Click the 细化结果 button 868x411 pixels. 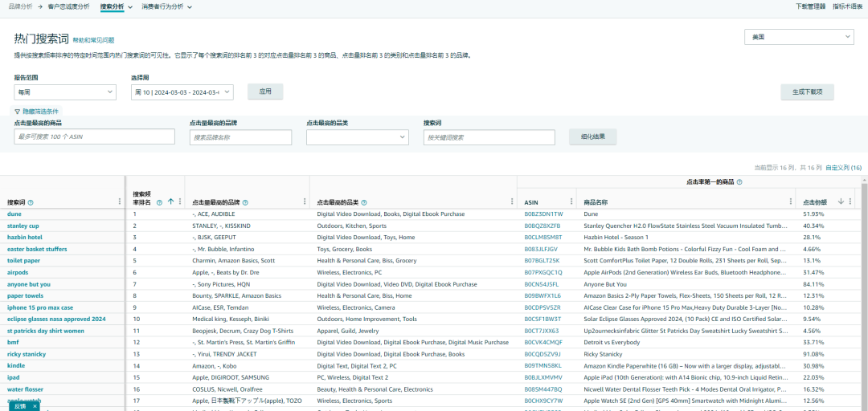pyautogui.click(x=593, y=136)
